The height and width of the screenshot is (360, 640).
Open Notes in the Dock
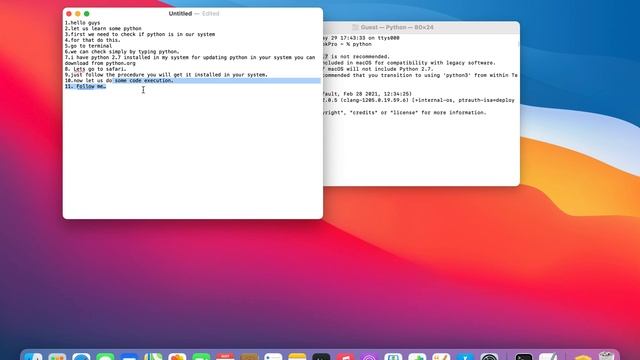297,357
